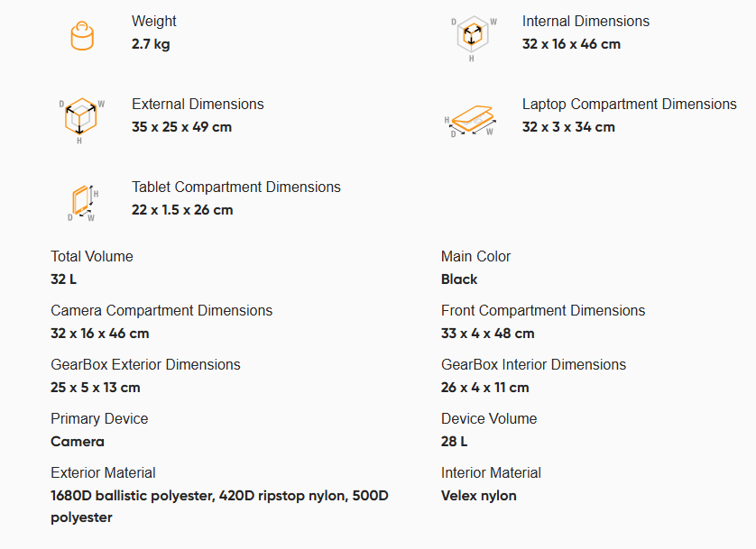The width and height of the screenshot is (756, 549).
Task: Click the 2.7 kg weight value
Action: tap(151, 44)
